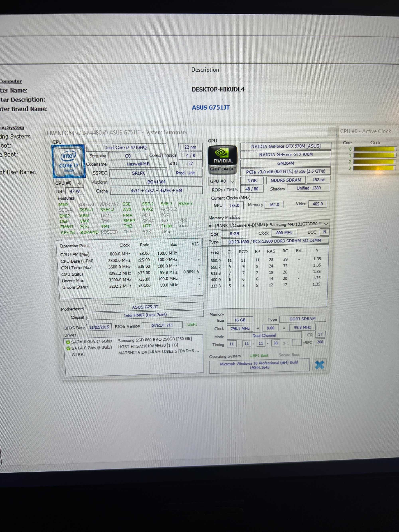The width and height of the screenshot is (399, 532).
Task: Click the module Clock 800 MHz field
Action: point(284,233)
